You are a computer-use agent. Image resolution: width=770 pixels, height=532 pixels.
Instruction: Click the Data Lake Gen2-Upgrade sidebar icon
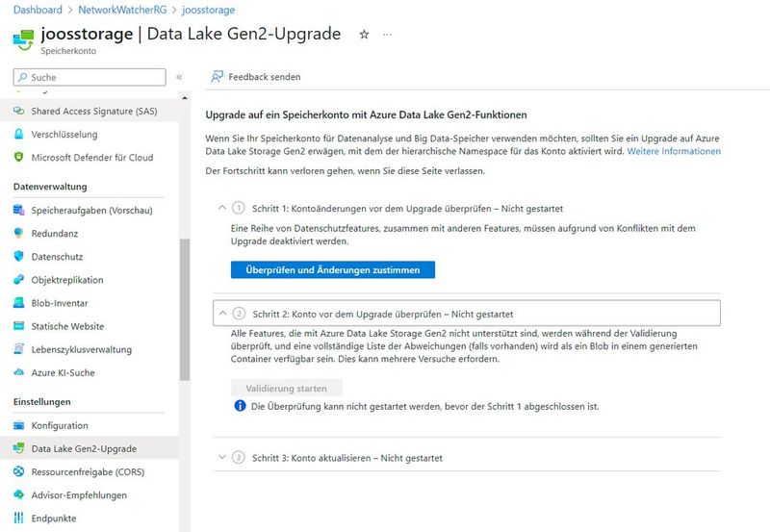[18, 448]
